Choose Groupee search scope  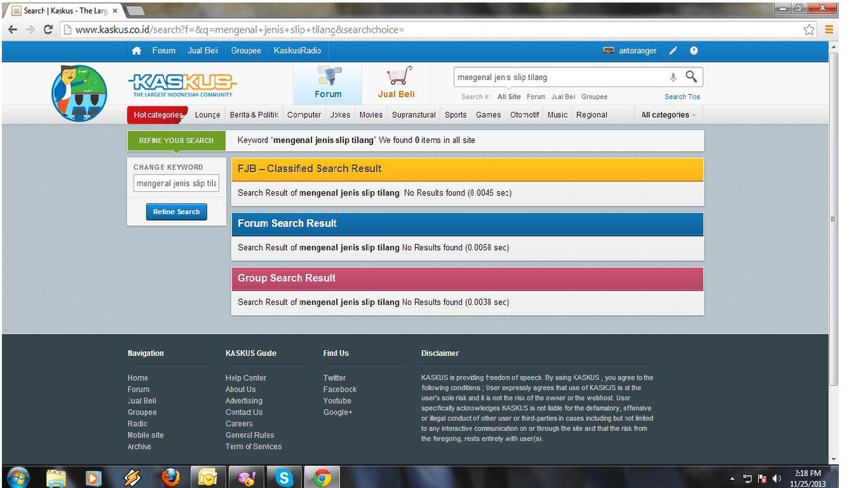tap(594, 97)
